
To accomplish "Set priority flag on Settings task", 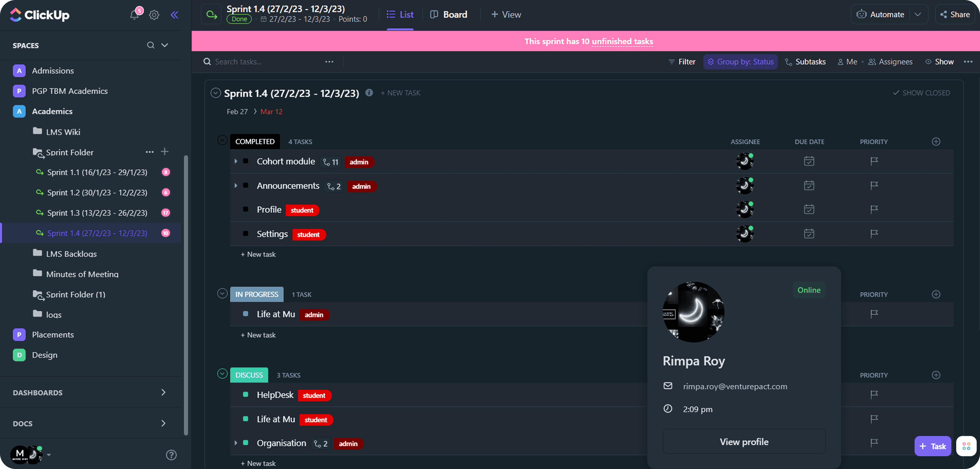I will click(874, 233).
